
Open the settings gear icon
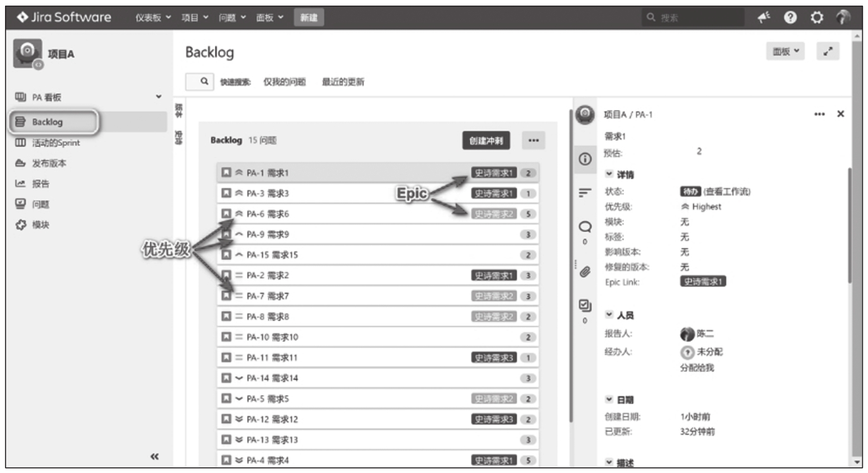tap(817, 18)
